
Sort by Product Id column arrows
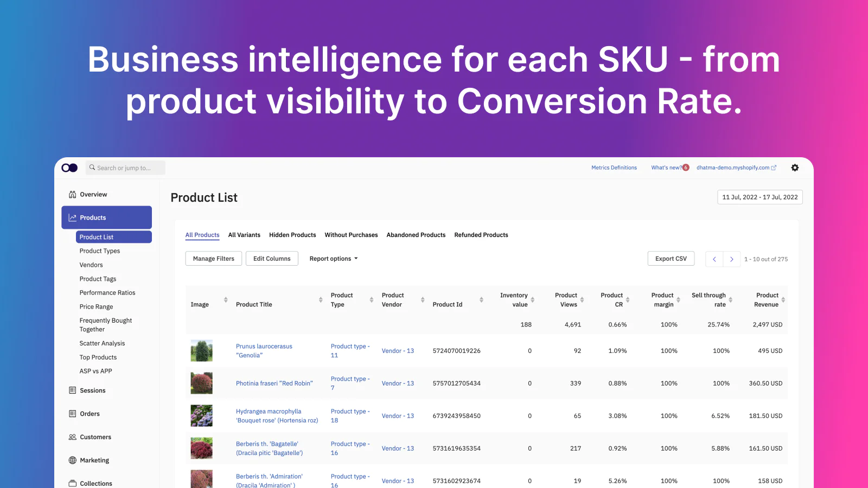point(481,300)
